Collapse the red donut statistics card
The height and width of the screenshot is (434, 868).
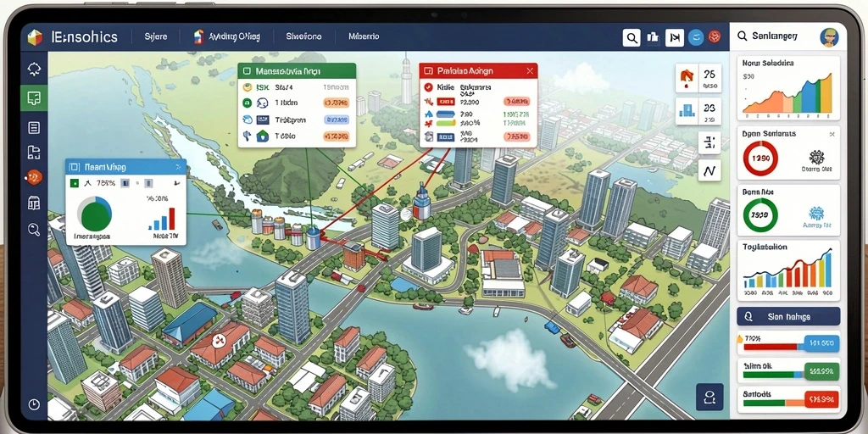(x=832, y=134)
